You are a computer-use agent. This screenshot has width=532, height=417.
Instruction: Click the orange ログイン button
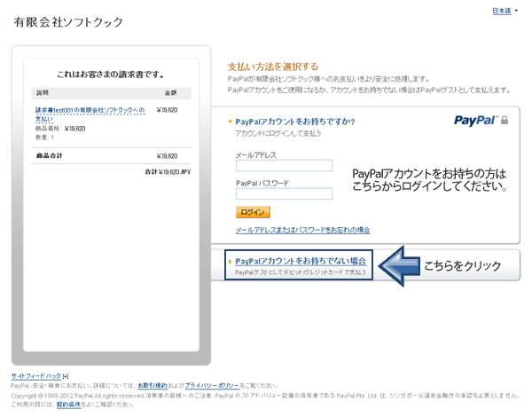coord(253,212)
